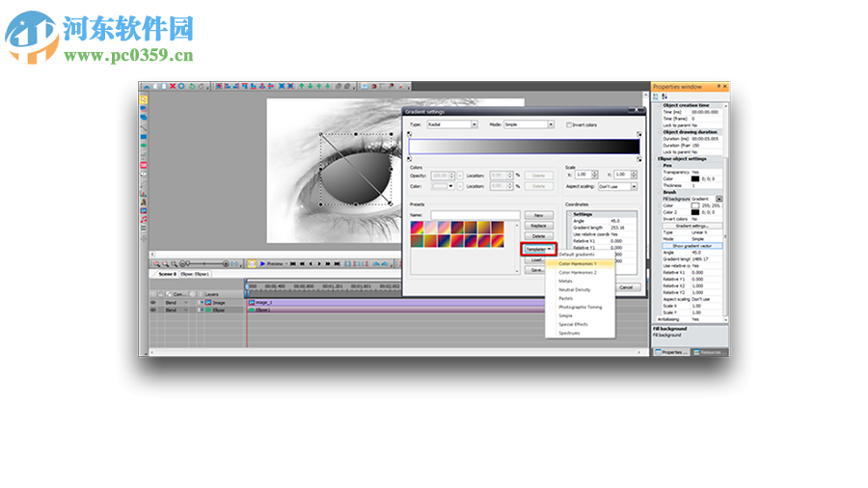
Task: Click the skip-to-end playback control
Action: (337, 264)
